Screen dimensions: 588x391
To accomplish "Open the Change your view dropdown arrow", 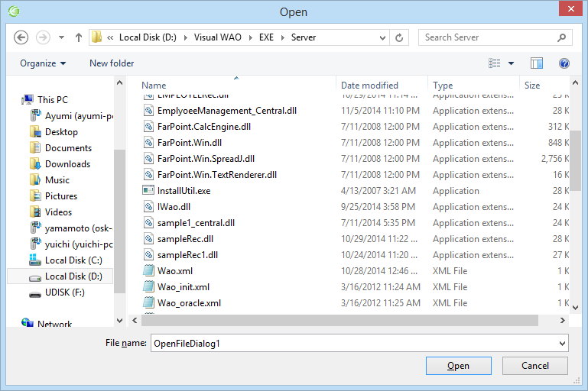I will point(512,63).
